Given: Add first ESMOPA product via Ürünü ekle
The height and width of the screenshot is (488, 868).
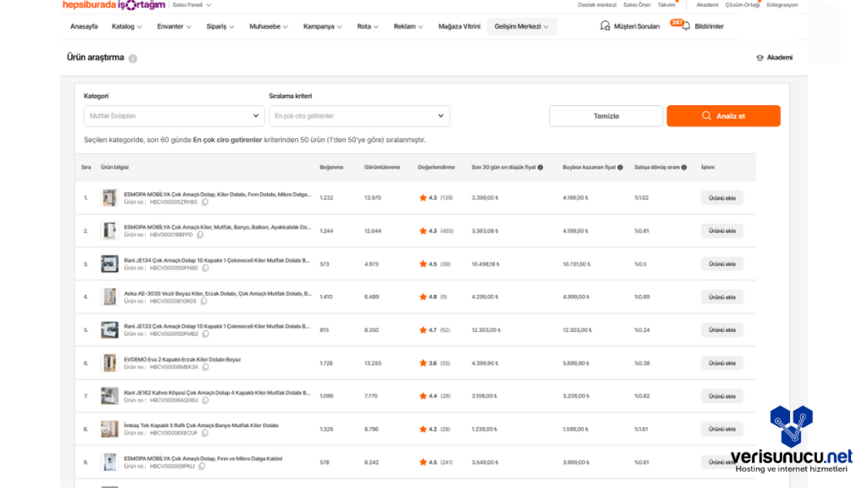Looking at the screenshot, I should click(x=722, y=198).
